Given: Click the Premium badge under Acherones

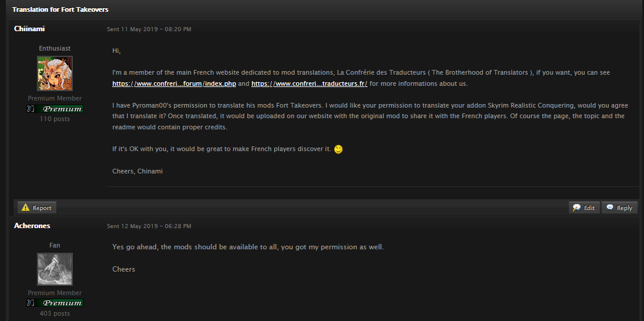Looking at the screenshot, I should tap(55, 303).
